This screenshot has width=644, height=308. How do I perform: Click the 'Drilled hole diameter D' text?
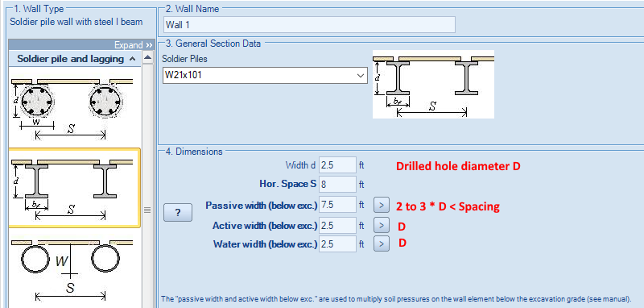click(458, 166)
